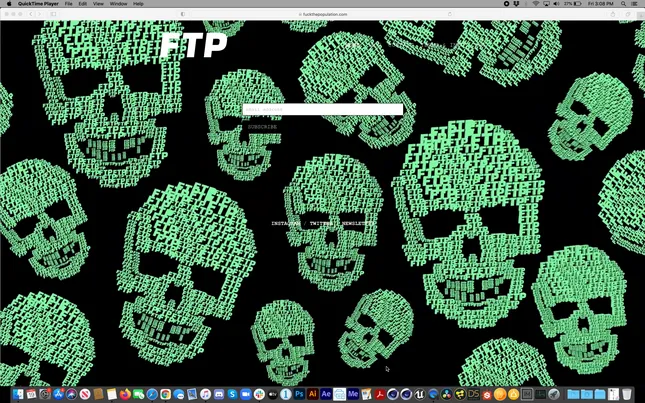This screenshot has height=403, width=645.
Task: Click the Safari address bar
Action: (323, 14)
